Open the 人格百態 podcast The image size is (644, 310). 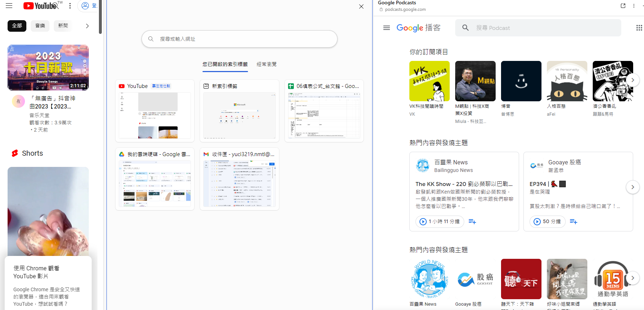[x=567, y=81]
